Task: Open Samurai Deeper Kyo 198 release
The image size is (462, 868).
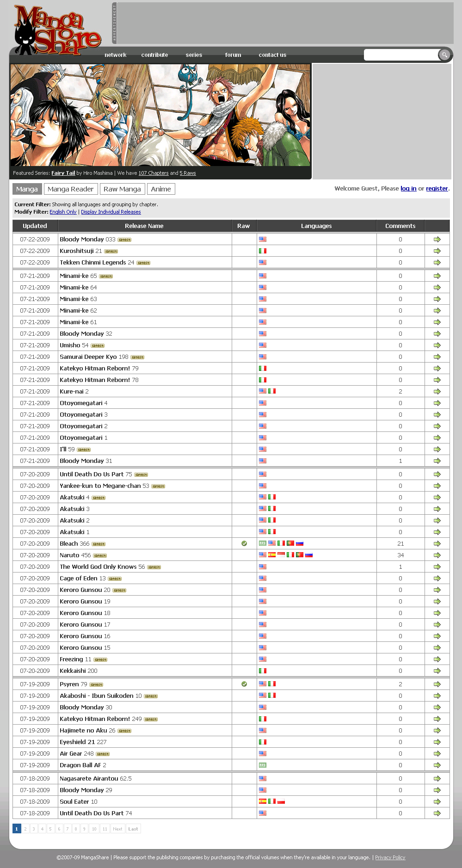Action: [94, 357]
